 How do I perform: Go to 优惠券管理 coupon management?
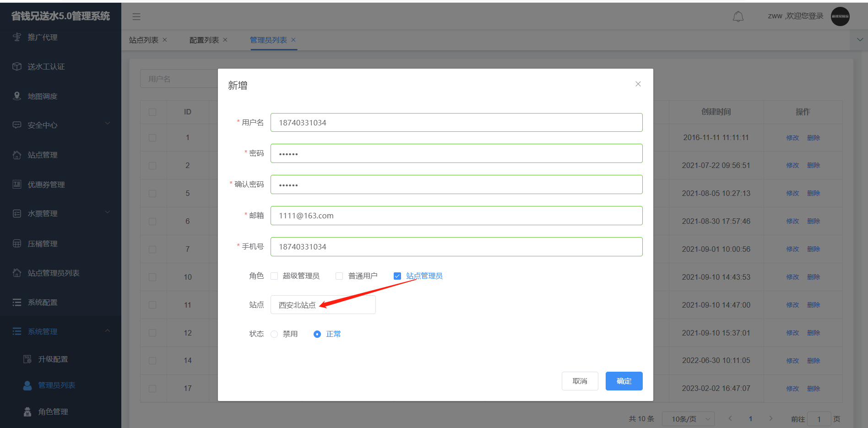46,184
